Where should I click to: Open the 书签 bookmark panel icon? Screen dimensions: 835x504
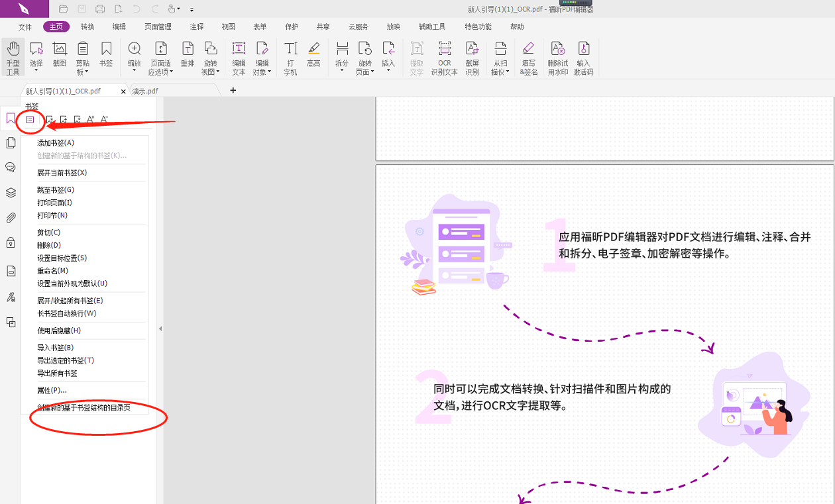coord(10,118)
